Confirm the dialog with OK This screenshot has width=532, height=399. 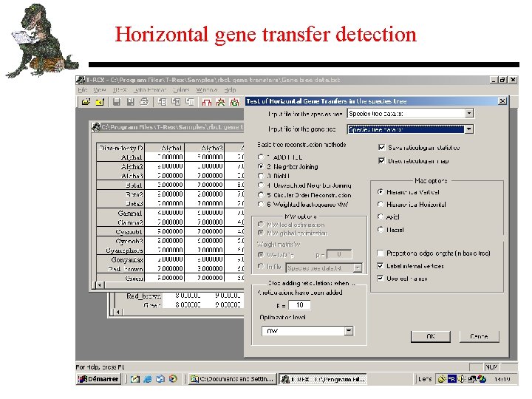point(431,336)
